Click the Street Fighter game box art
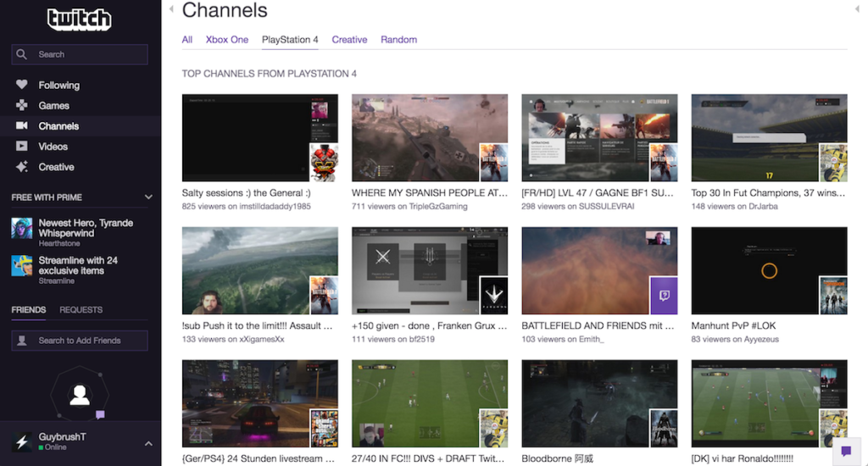The height and width of the screenshot is (466, 868). 324,162
